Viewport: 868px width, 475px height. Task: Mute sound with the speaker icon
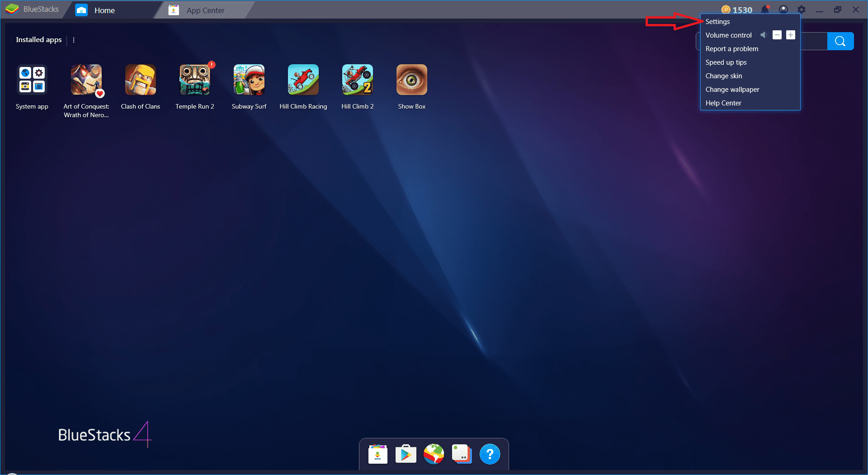(x=764, y=35)
